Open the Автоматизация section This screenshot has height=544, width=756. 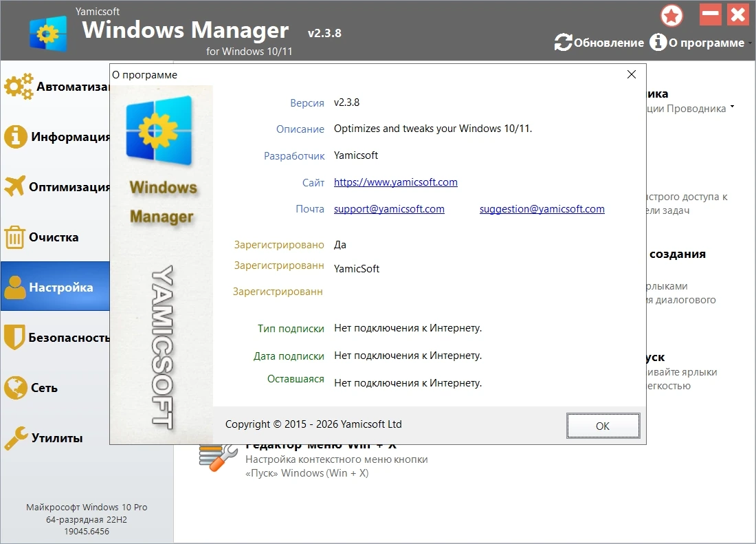[55, 87]
